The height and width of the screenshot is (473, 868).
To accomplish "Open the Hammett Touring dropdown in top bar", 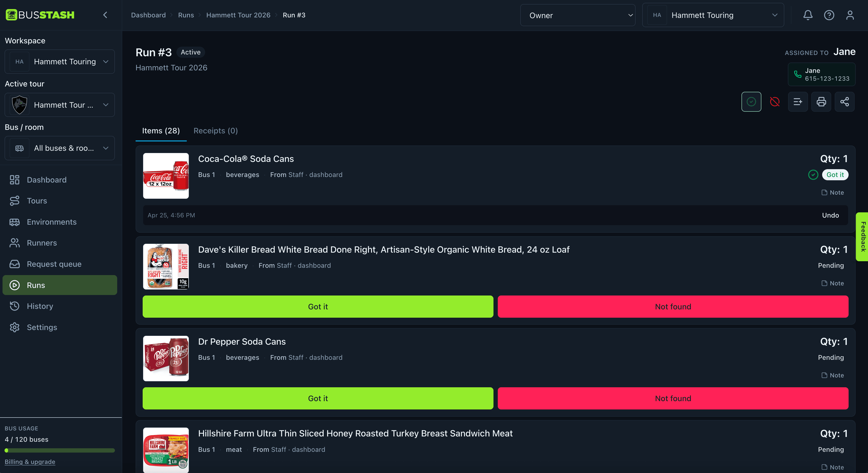I will coord(713,15).
